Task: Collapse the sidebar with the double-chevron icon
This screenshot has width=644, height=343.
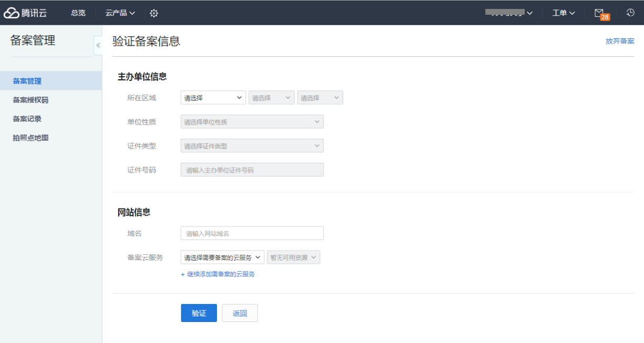Action: 98,46
